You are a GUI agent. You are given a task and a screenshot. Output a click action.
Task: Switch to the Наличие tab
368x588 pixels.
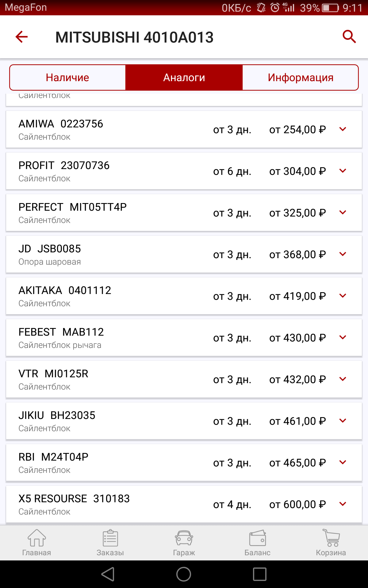coord(67,77)
